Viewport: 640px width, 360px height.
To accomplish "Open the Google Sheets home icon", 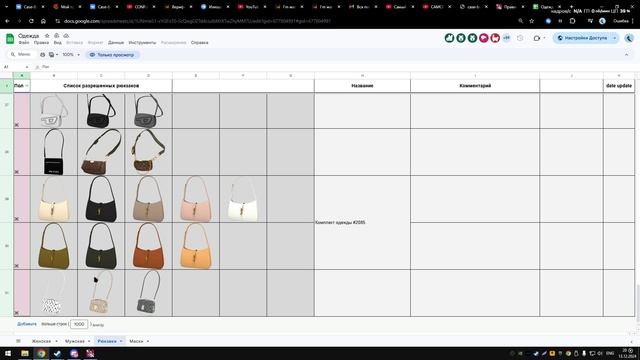I will 10,39.
